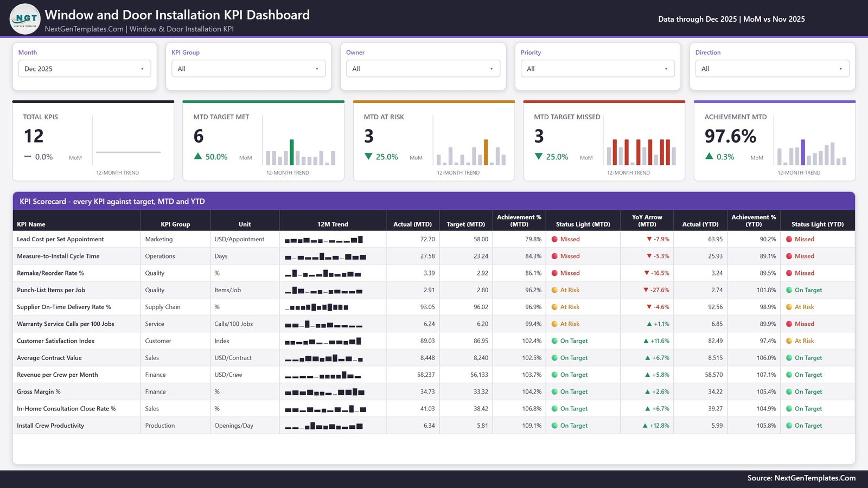Click green MTD status light for Gross Margin %

(x=555, y=391)
